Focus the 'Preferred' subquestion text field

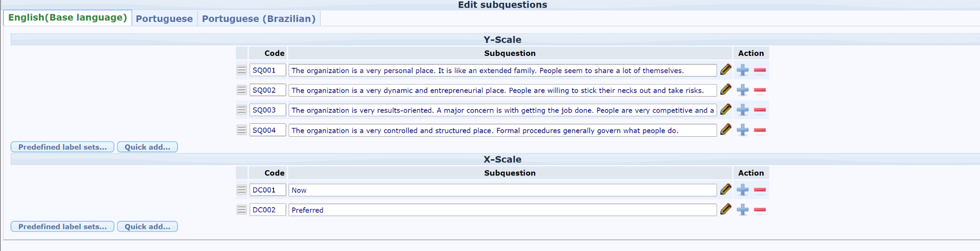click(x=502, y=210)
